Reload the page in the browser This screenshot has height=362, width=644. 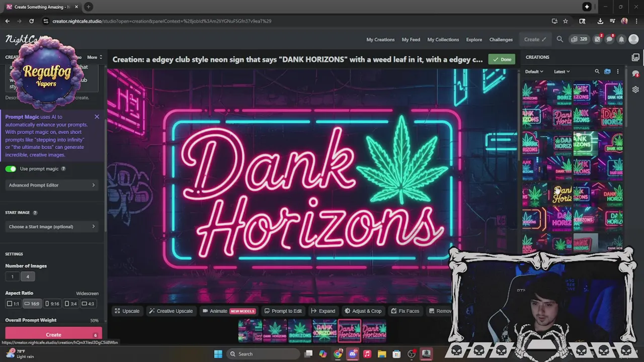31,21
